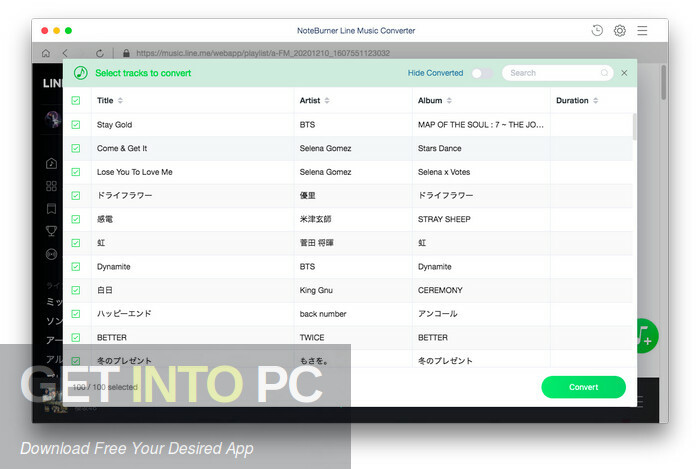This screenshot has height=469, width=700.
Task: Click the track list scrollbar
Action: [634, 127]
